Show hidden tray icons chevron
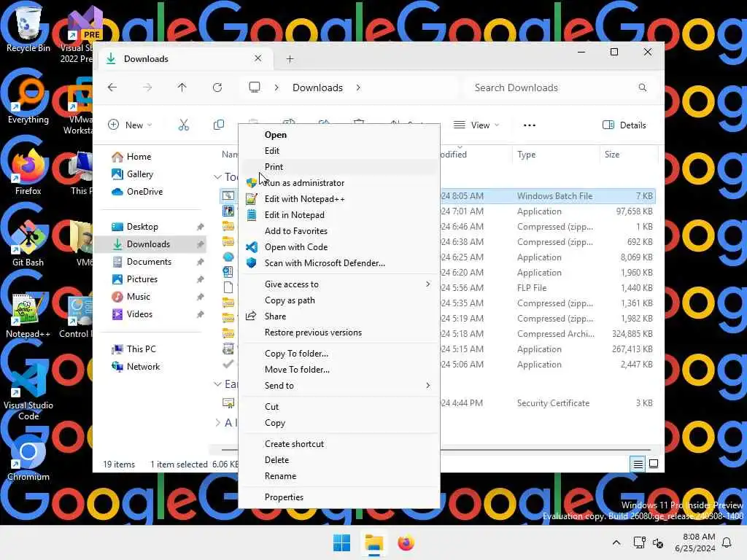 (x=616, y=542)
